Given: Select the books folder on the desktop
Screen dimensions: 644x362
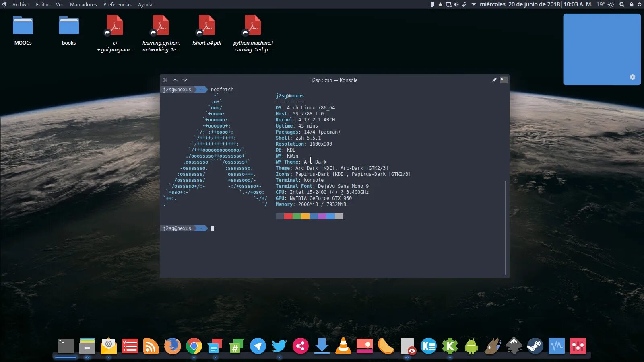Looking at the screenshot, I should tap(69, 31).
